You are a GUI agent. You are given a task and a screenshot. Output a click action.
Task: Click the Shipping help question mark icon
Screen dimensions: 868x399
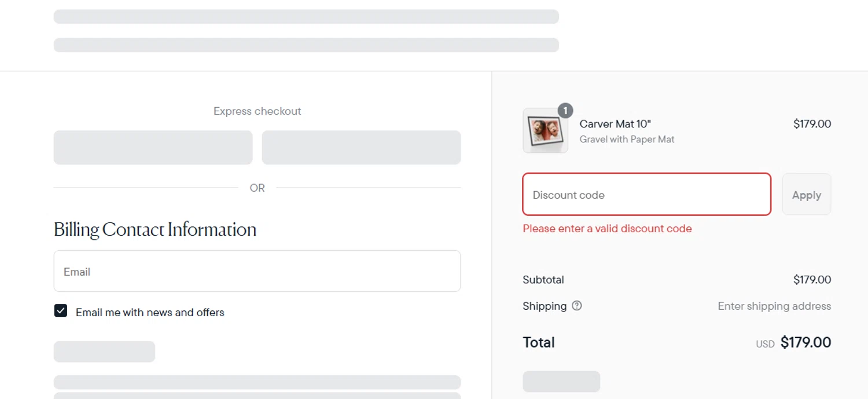click(576, 306)
